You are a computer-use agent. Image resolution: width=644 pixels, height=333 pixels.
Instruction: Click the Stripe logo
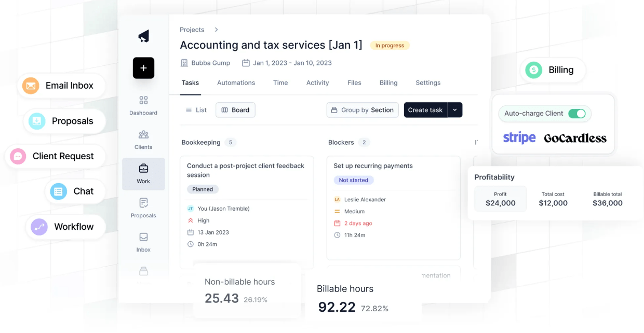[x=519, y=138]
